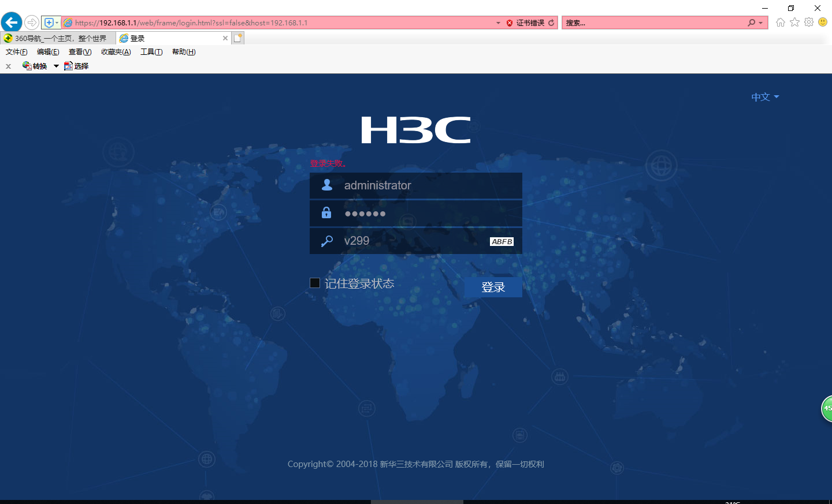Open a new tab with the new-tab button
This screenshot has width=832, height=504.
coord(238,38)
